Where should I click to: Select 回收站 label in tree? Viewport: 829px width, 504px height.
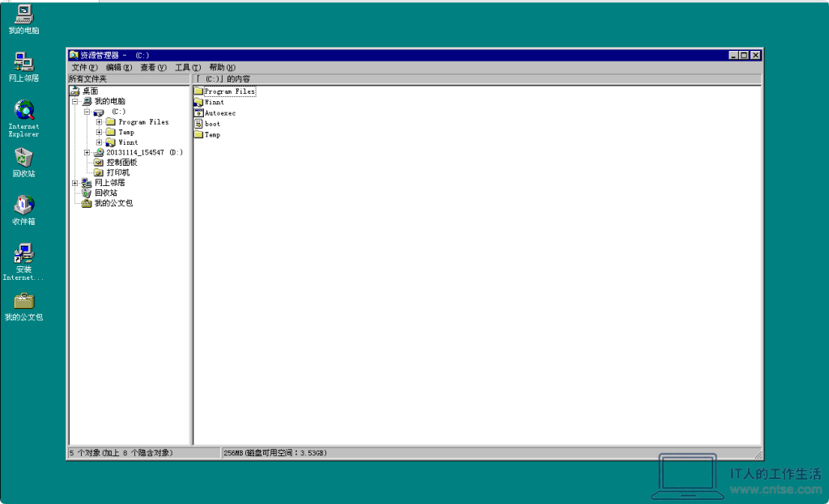tap(106, 193)
